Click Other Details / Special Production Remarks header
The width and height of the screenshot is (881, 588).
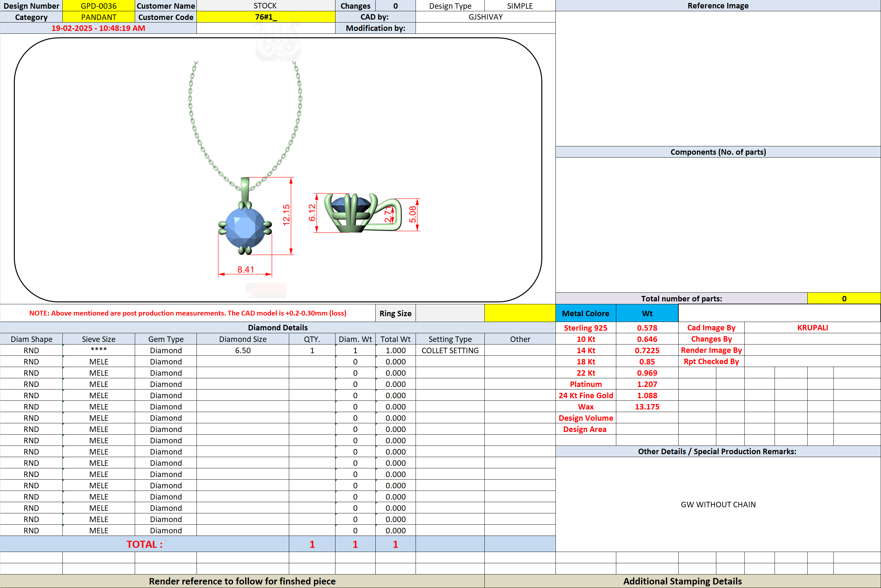pyautogui.click(x=718, y=452)
